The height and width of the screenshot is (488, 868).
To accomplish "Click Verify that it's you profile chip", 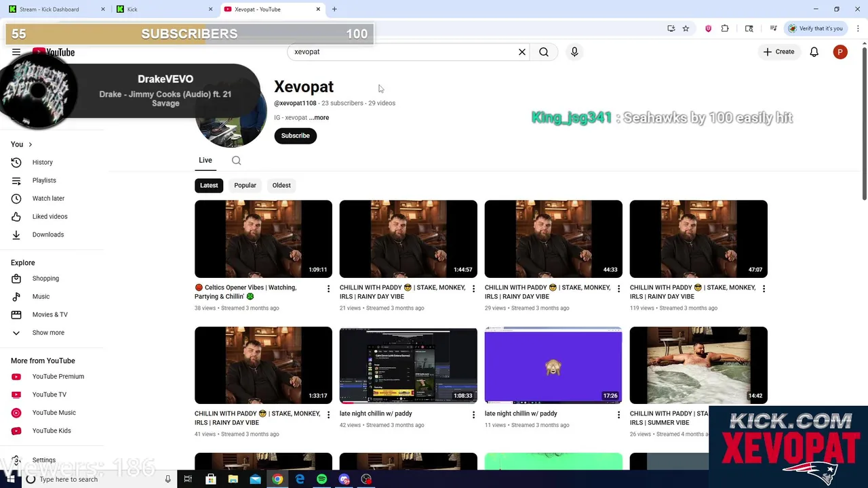I will [x=815, y=28].
